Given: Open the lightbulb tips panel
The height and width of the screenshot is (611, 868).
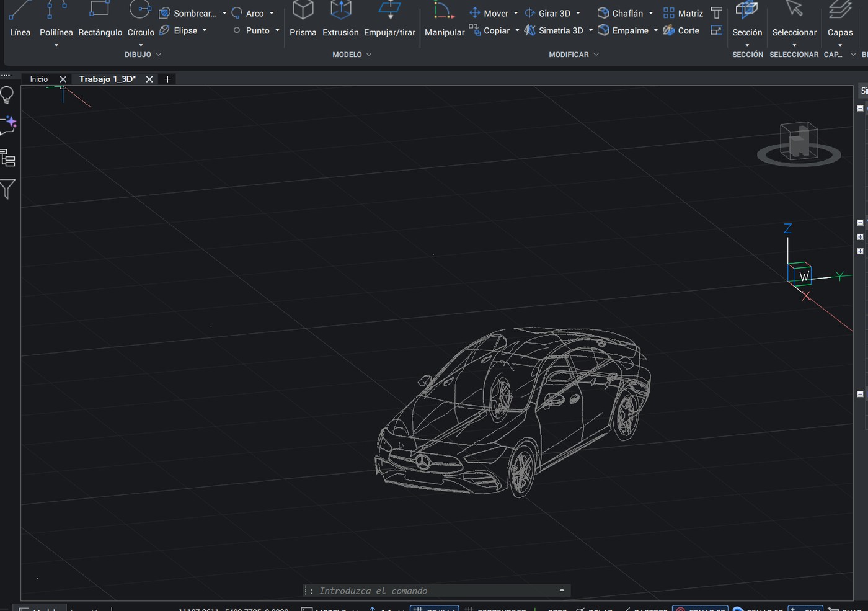Looking at the screenshot, I should click(7, 95).
